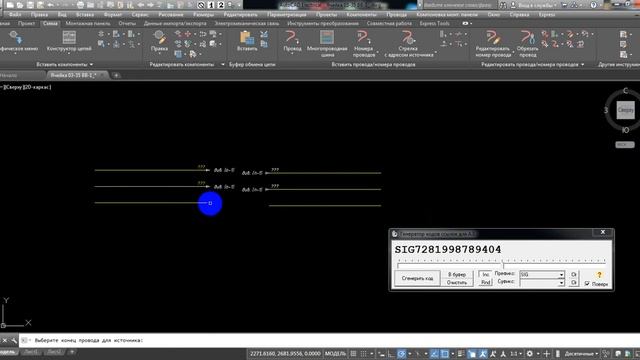640x360 pixels.
Task: Switch to the Монтажная панель ribbon tab
Action: [x=88, y=23]
